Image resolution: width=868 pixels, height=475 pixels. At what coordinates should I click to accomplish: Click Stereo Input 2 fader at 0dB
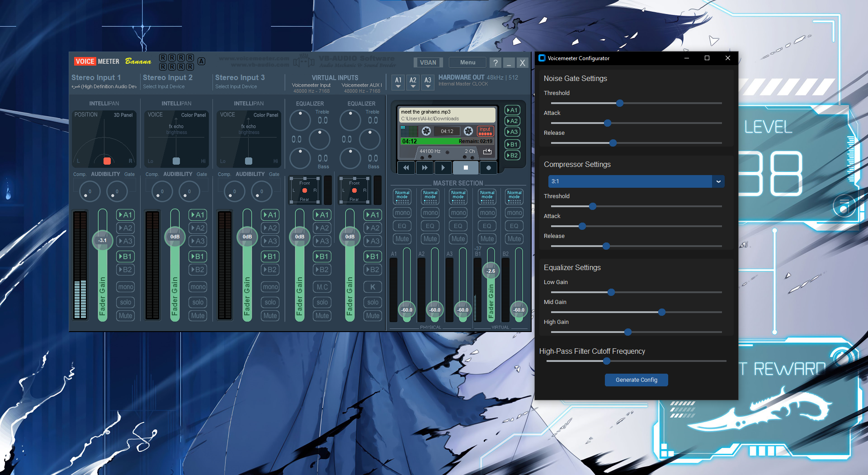175,237
